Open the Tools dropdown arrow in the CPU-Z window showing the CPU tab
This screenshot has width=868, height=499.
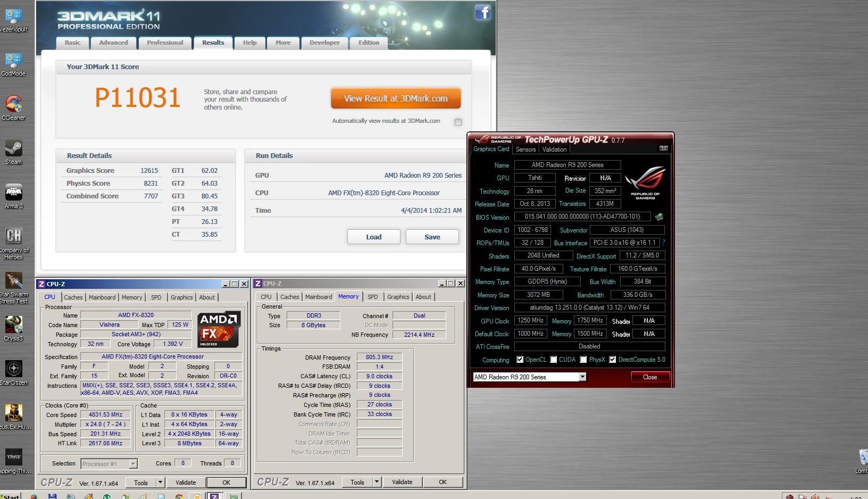160,483
